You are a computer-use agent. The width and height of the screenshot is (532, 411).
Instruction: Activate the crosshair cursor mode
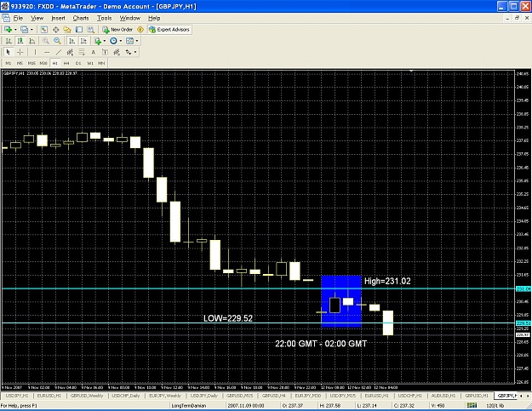pos(20,52)
